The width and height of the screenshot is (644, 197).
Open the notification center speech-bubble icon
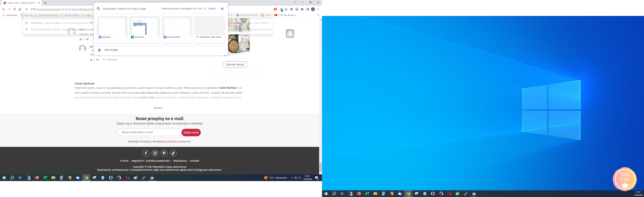coord(316,178)
